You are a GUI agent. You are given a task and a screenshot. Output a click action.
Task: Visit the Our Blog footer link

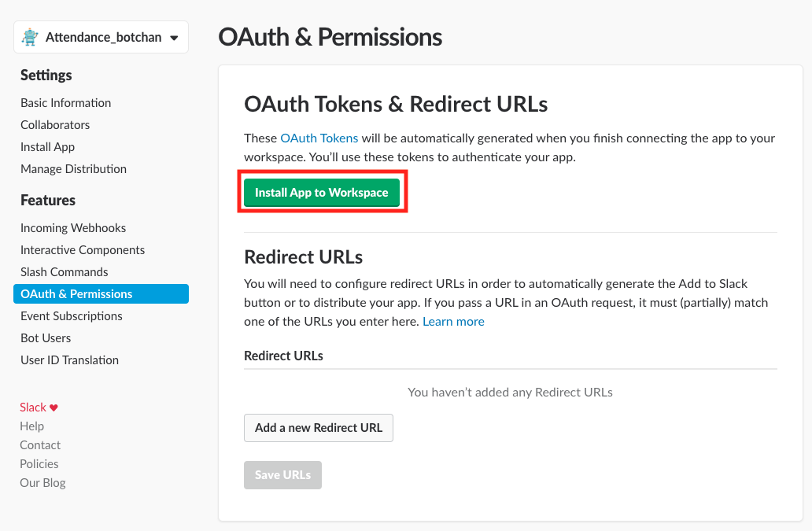click(x=42, y=483)
